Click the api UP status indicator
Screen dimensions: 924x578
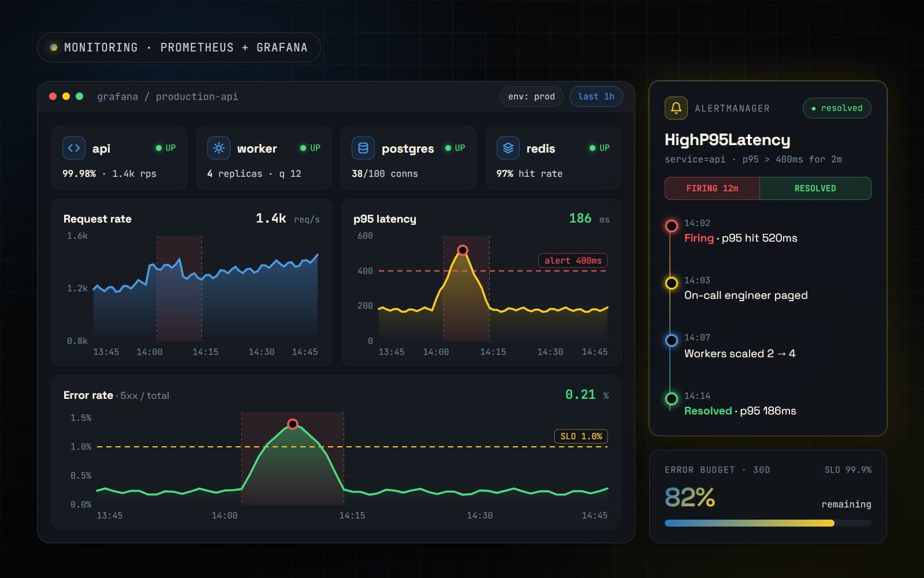click(x=166, y=148)
